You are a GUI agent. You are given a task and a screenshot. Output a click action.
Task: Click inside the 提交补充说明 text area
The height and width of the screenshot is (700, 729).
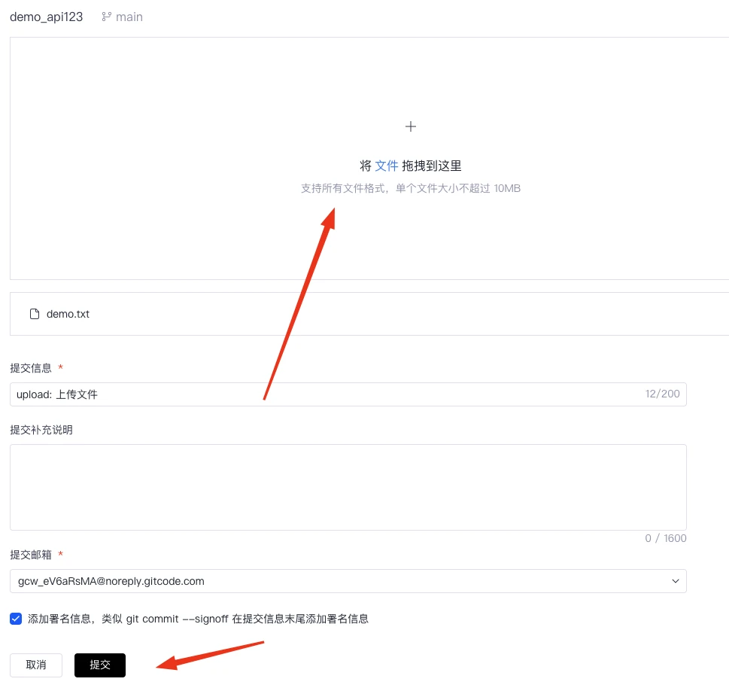point(348,487)
